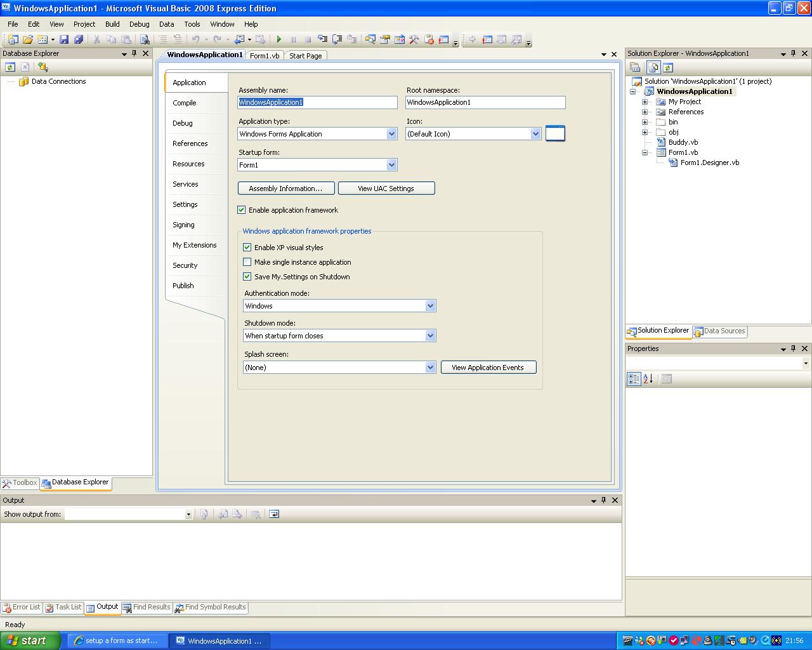Toggle word wrap in Output pane

click(x=274, y=514)
